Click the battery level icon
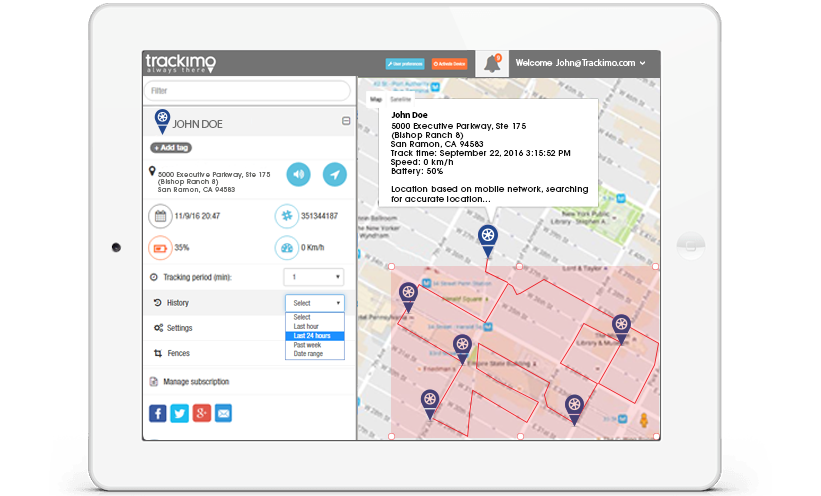The image size is (821, 496). [x=160, y=248]
